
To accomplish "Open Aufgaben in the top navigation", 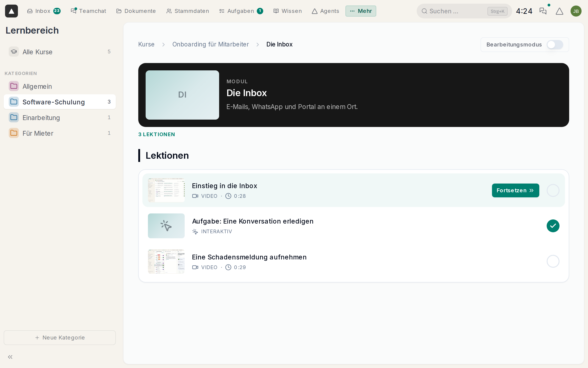I will [x=241, y=11].
